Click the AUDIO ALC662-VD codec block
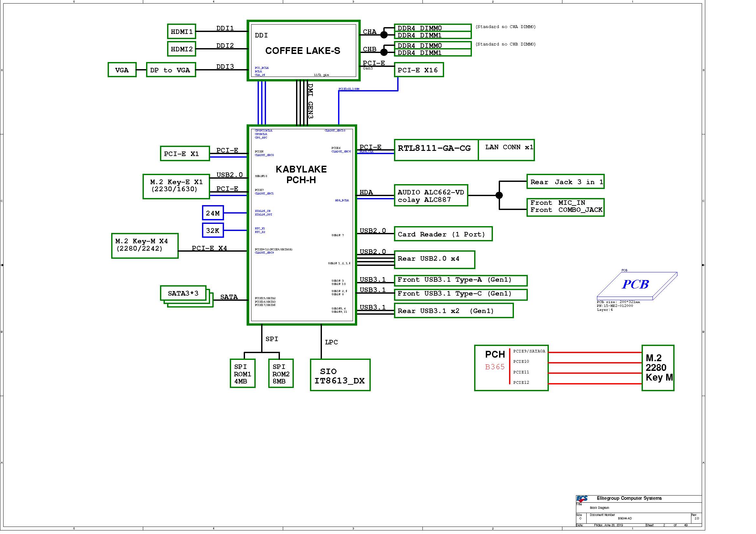This screenshot has height=534, width=756. (431, 195)
